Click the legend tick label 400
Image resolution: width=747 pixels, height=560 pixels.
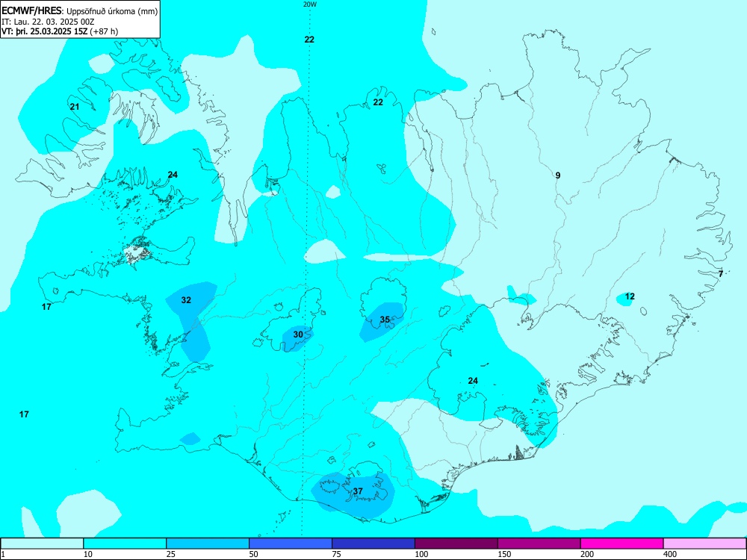click(x=670, y=554)
